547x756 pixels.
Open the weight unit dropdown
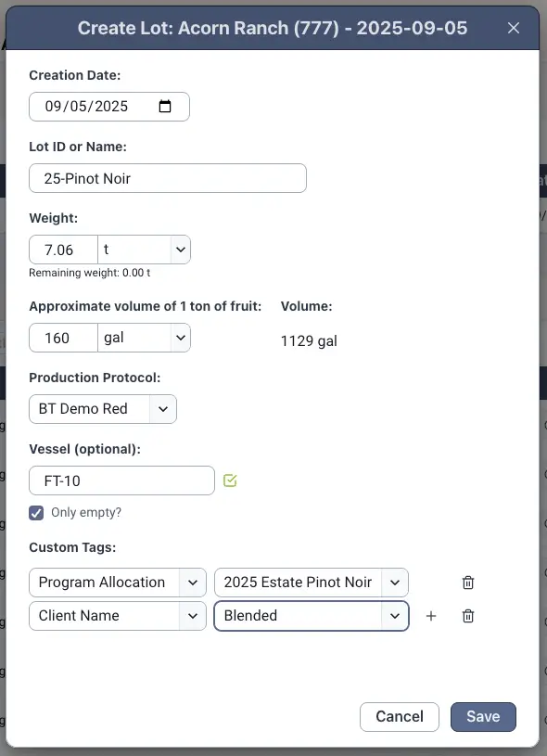[144, 250]
